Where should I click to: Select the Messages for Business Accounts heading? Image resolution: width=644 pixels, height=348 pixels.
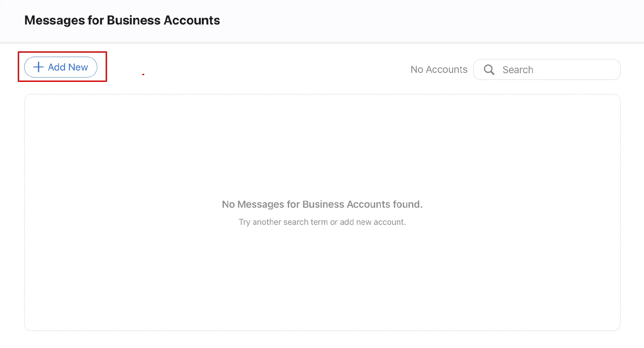122,20
